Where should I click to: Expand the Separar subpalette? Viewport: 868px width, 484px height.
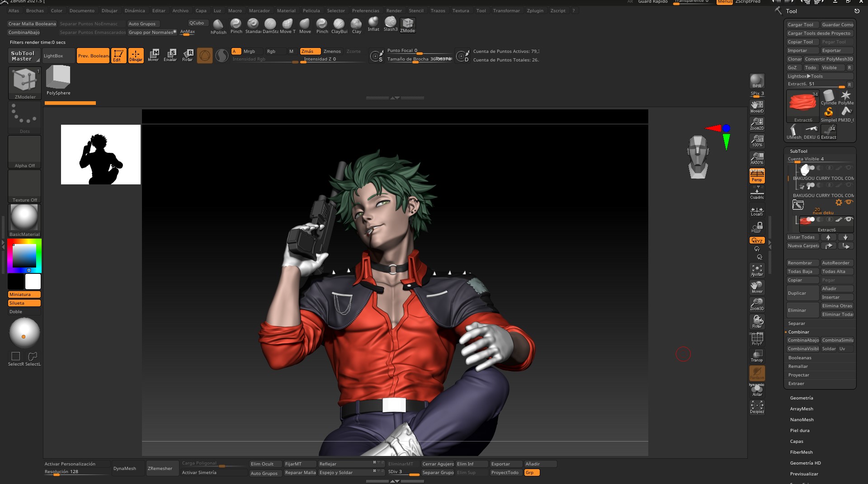[x=797, y=324]
